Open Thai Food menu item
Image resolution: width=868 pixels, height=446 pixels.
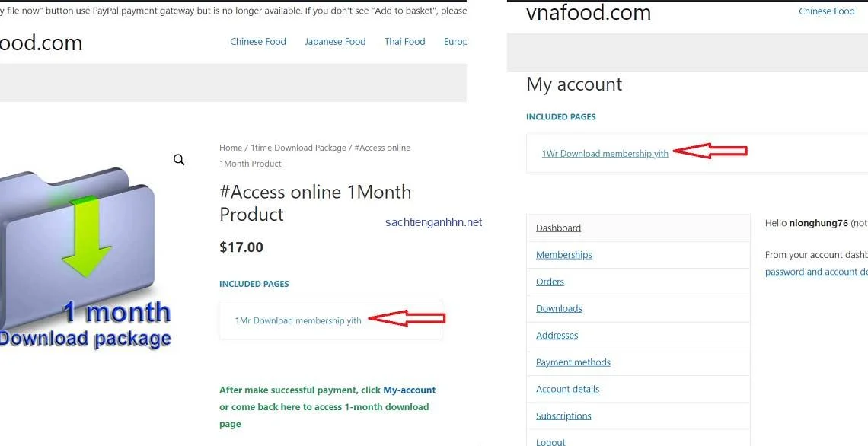click(x=404, y=42)
